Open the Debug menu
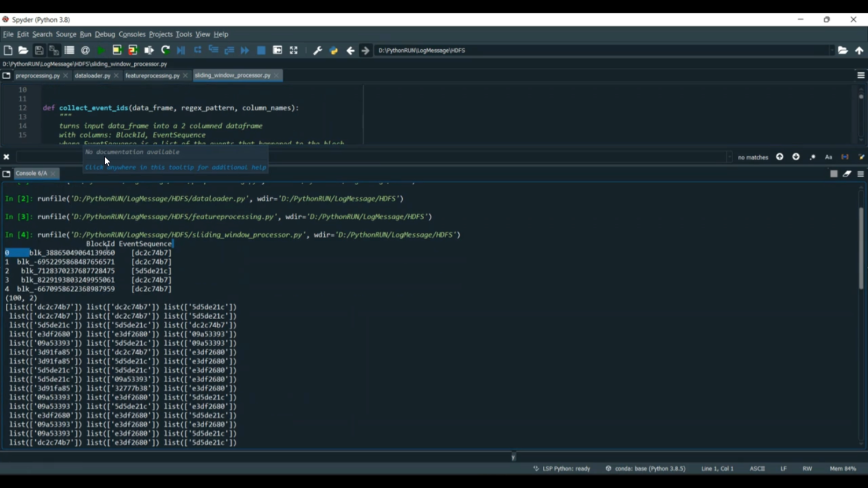This screenshot has height=488, width=868. [x=105, y=35]
